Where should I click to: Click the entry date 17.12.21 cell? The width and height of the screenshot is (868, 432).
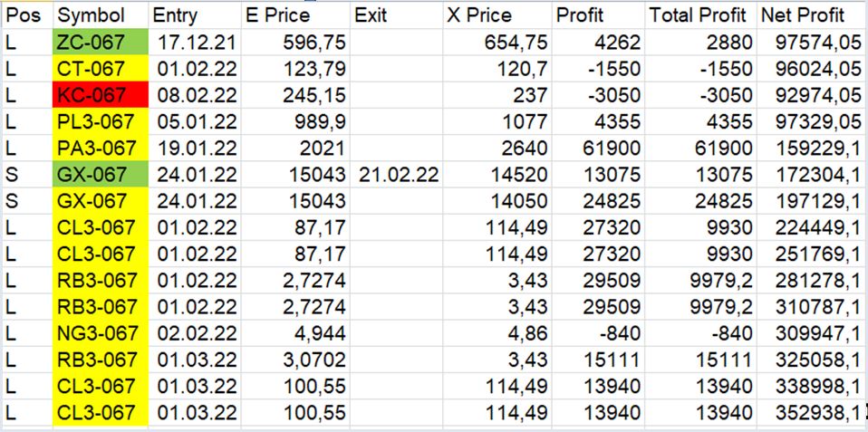coord(195,42)
